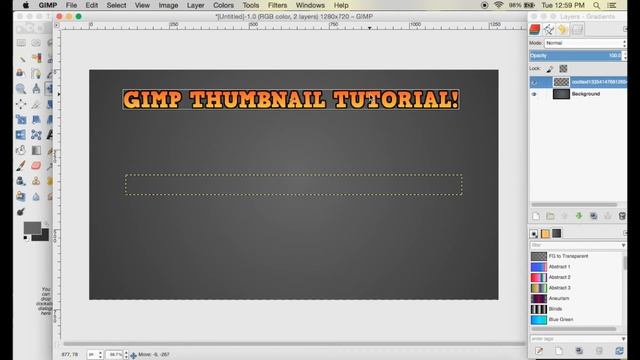Toggle visibility of the Background layer

[x=534, y=94]
